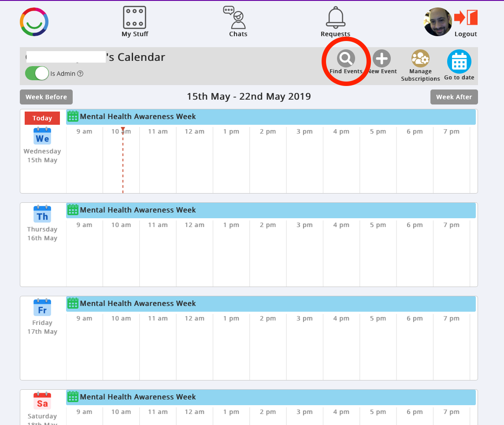Screen dimensions: 504x425
Task: Select the 9 am slot on Wednesday
Action: [85, 160]
